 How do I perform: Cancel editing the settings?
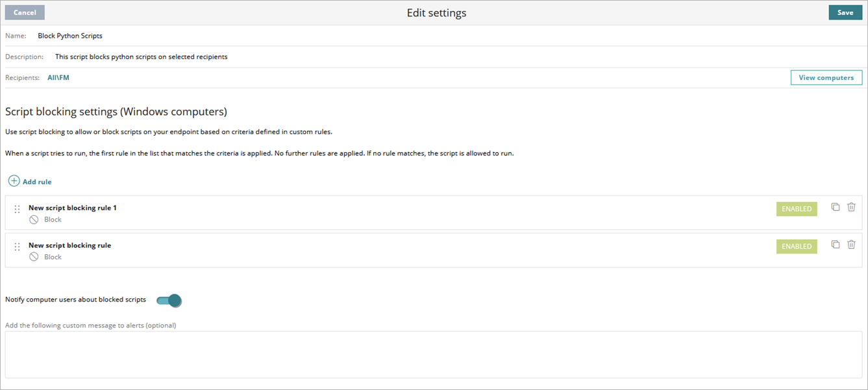point(24,12)
